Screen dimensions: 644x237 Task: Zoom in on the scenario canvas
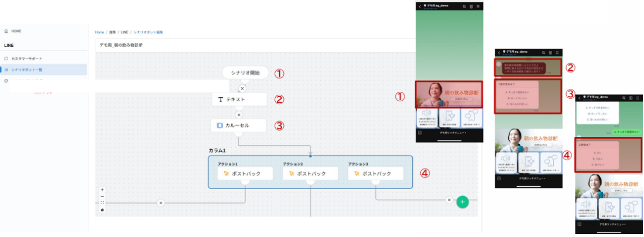pyautogui.click(x=102, y=190)
